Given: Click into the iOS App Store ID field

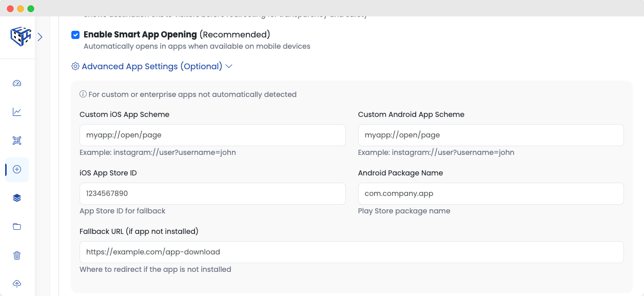Looking at the screenshot, I should [212, 194].
